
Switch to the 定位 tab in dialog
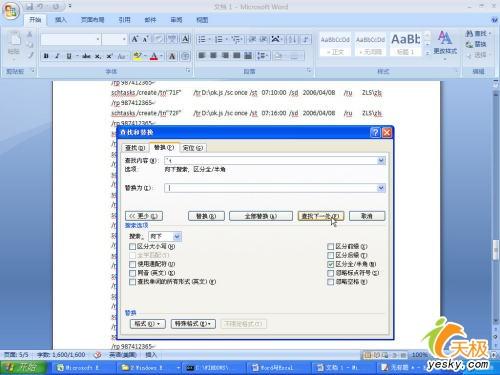193,148
